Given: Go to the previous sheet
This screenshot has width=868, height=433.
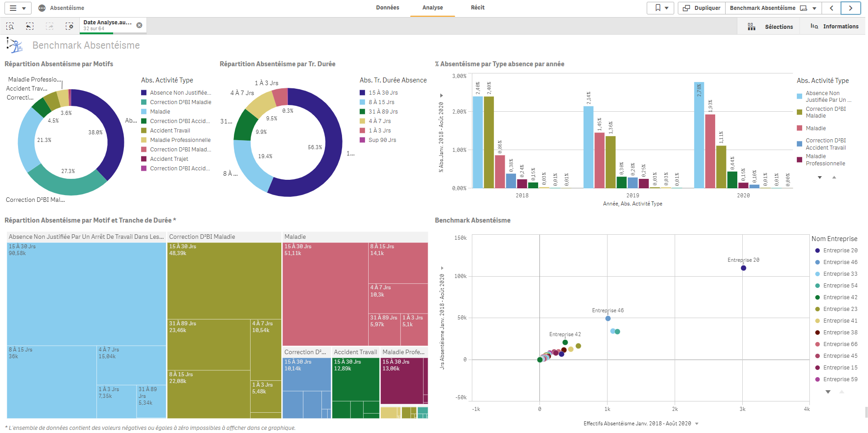Looking at the screenshot, I should tap(831, 8).
